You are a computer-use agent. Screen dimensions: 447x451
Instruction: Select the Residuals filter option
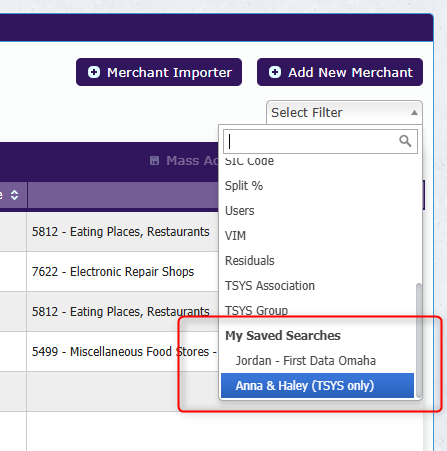tap(317, 261)
